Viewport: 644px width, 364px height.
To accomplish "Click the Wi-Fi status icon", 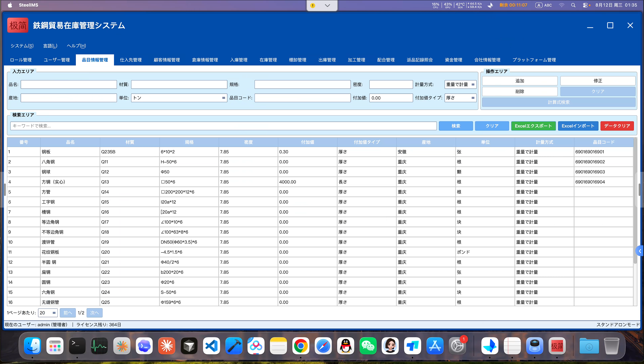I will (x=562, y=5).
